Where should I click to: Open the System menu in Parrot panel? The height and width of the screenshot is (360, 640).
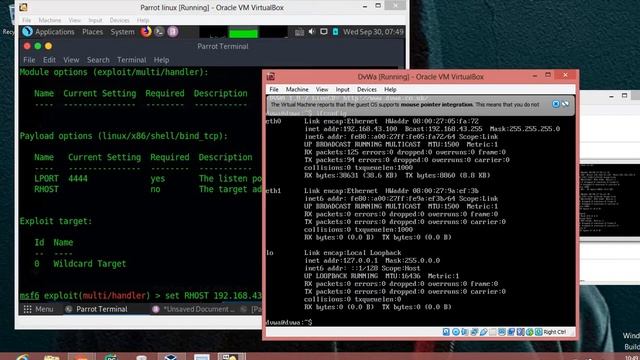[122, 31]
